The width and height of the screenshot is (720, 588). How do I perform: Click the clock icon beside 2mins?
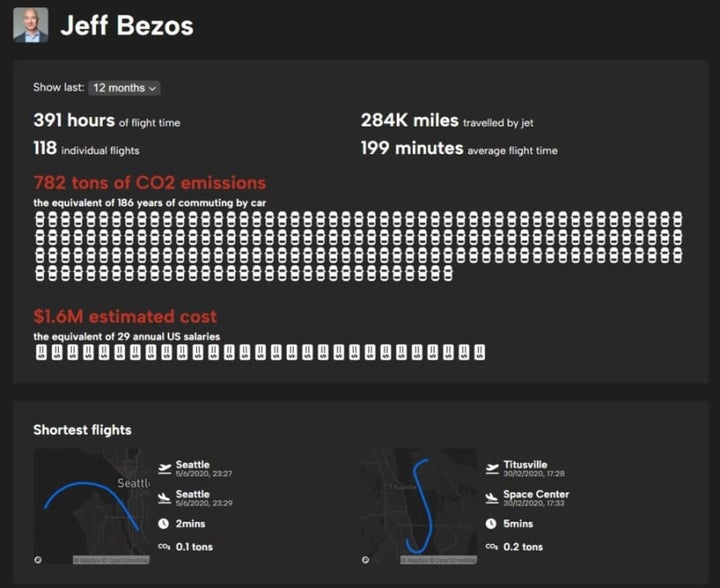[164, 523]
